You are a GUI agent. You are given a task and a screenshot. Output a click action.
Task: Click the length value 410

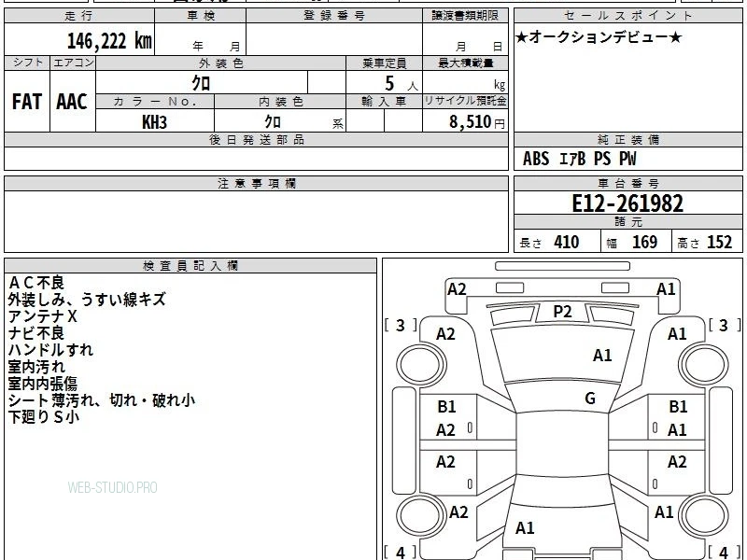pyautogui.click(x=567, y=242)
